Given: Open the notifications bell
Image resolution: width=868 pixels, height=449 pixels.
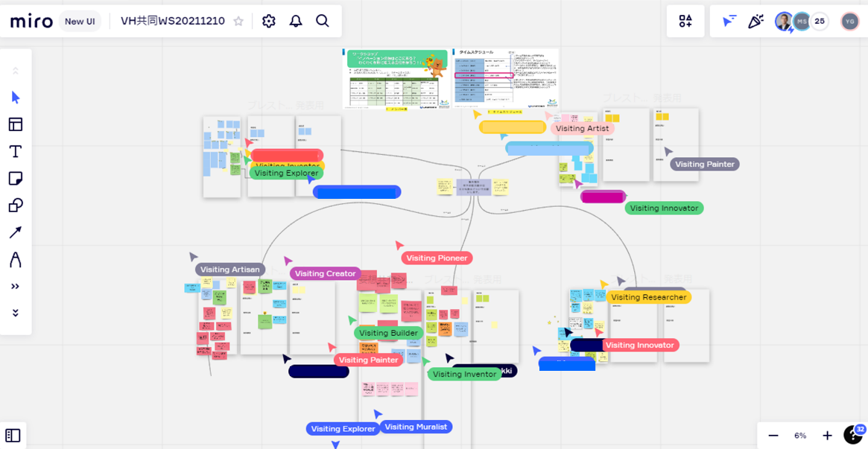Looking at the screenshot, I should [296, 21].
